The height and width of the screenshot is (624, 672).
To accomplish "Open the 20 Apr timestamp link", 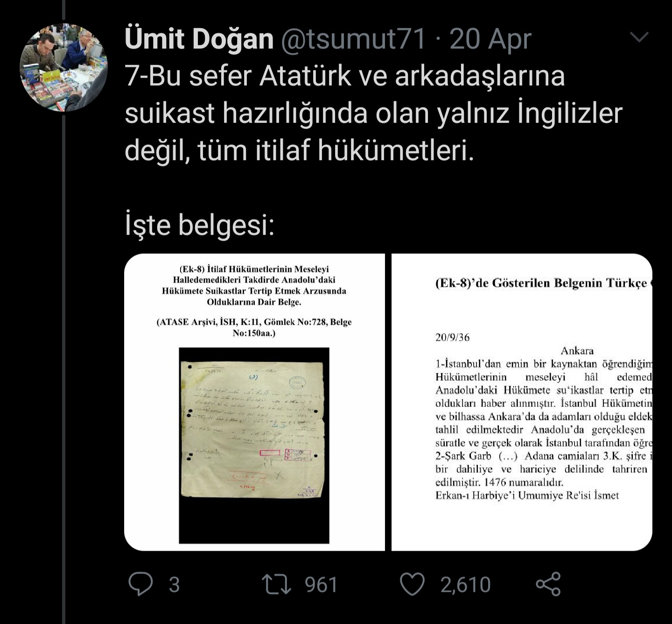I will (x=490, y=39).
